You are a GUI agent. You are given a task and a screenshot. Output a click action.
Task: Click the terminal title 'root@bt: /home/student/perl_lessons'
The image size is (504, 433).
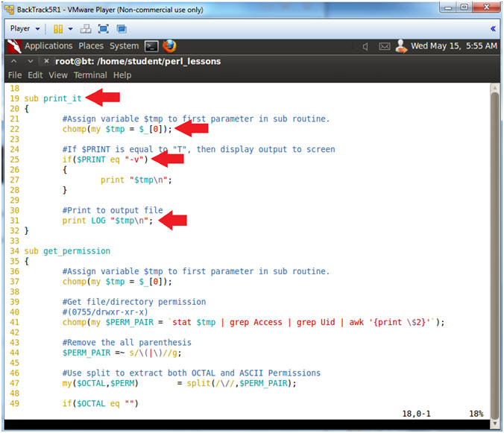[138, 61]
